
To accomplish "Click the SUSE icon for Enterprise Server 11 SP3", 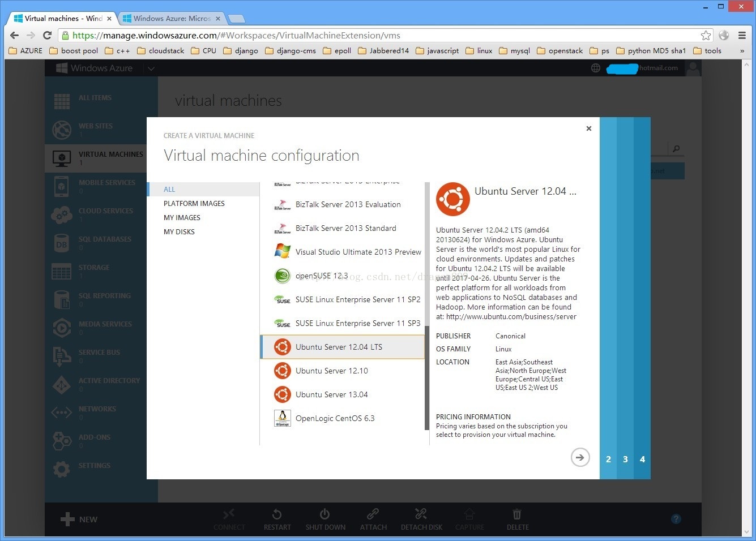I will click(x=282, y=324).
